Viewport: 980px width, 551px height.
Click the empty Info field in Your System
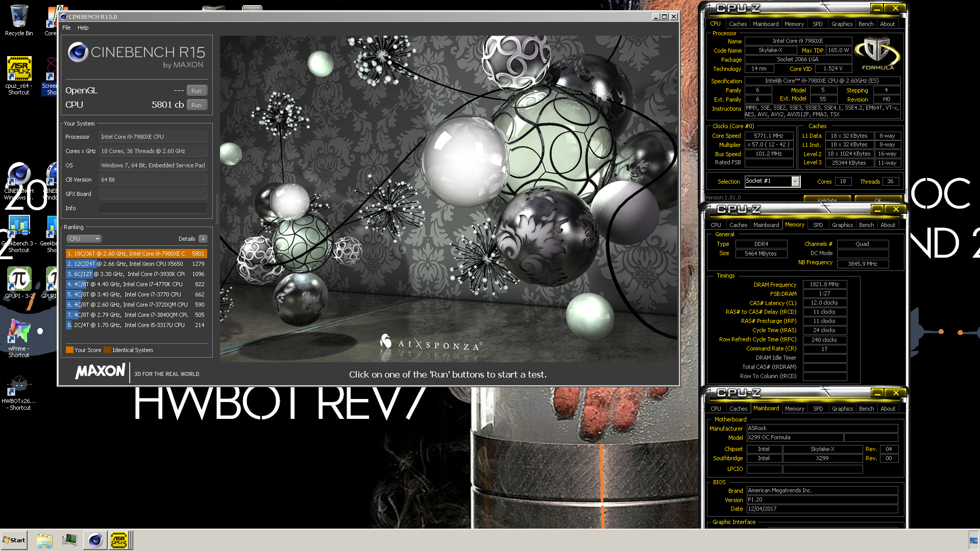[153, 208]
